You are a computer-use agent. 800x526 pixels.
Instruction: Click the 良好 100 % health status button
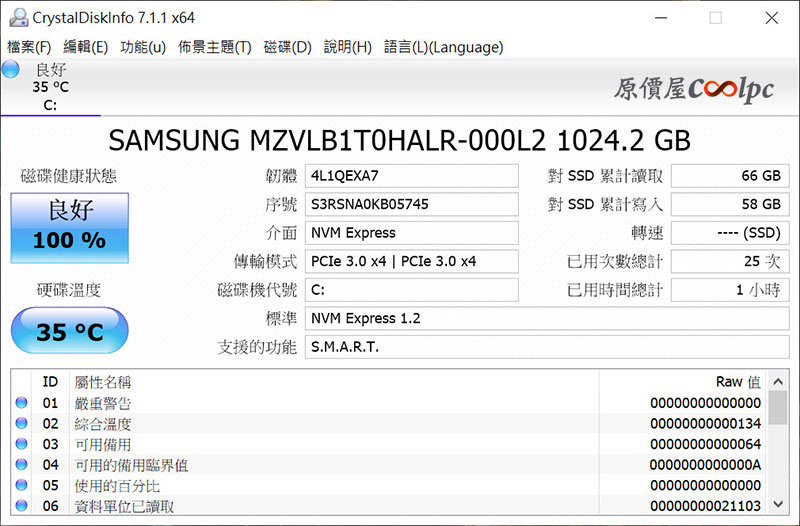[69, 228]
